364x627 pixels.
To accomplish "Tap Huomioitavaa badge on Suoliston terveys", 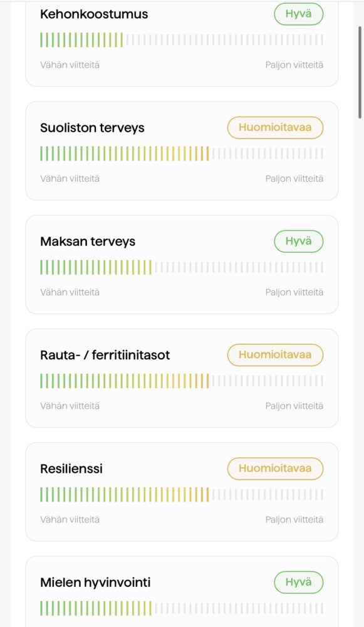I will 275,127.
